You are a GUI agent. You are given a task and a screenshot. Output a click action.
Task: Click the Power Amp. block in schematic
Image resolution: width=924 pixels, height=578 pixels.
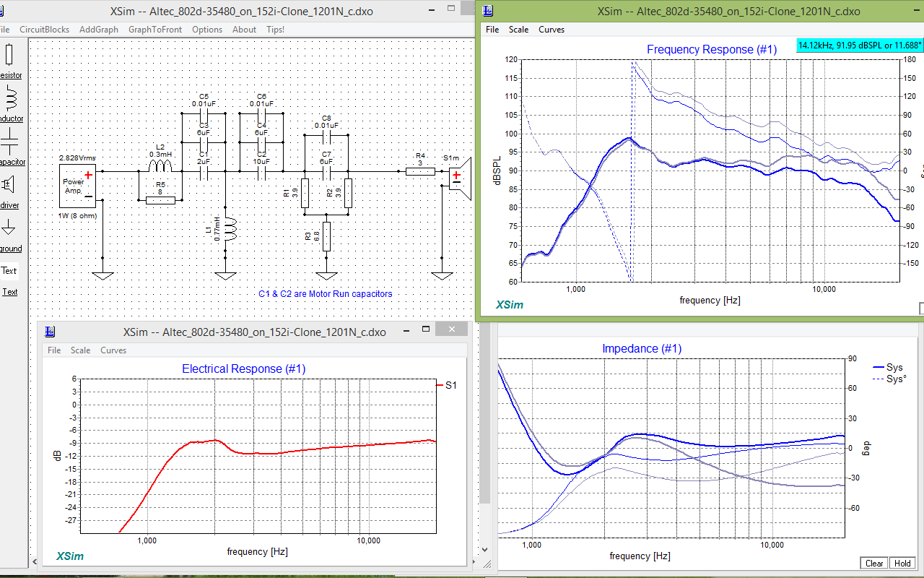click(x=78, y=185)
